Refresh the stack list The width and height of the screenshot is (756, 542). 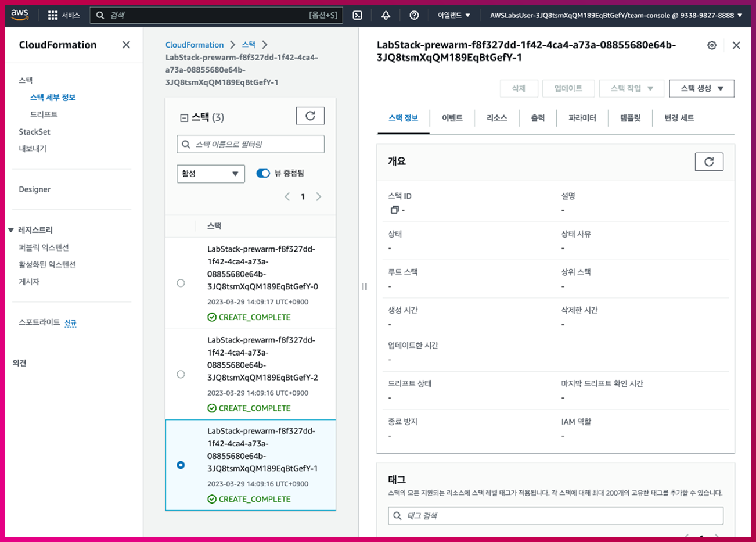(310, 116)
